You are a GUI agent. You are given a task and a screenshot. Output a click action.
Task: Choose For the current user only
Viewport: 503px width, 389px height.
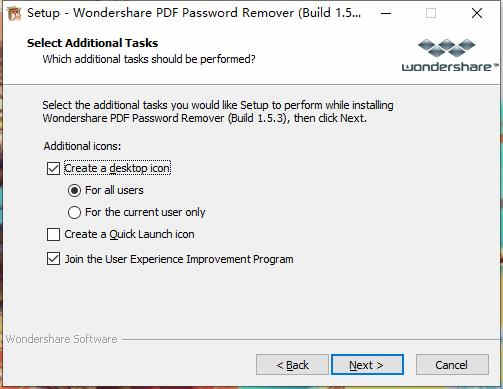[x=74, y=212]
